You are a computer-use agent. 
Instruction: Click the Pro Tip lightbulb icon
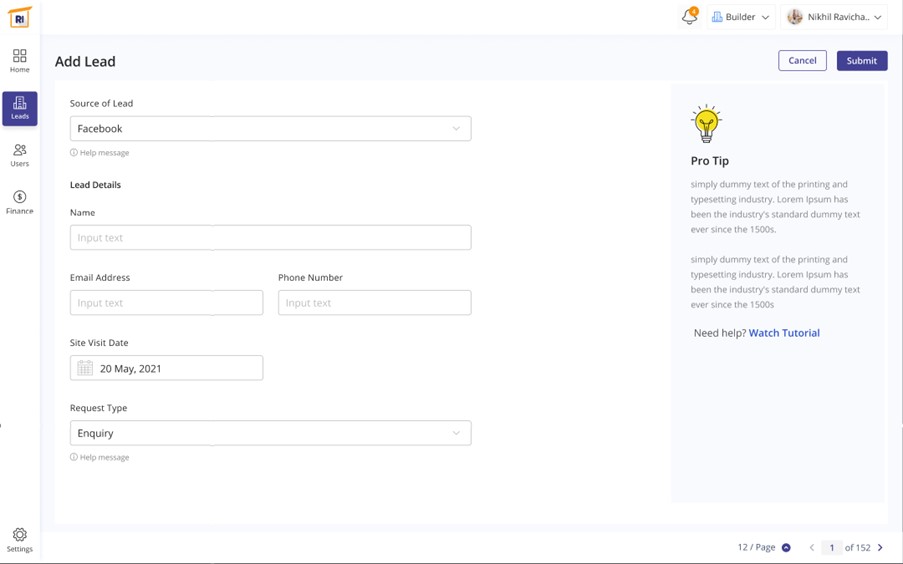(x=706, y=123)
